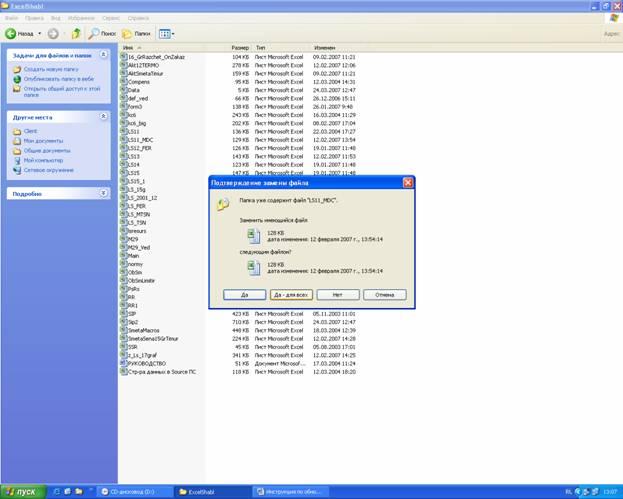Screen dimensions: 623x499
Task: Open the Сервис menu
Action: 112,18
